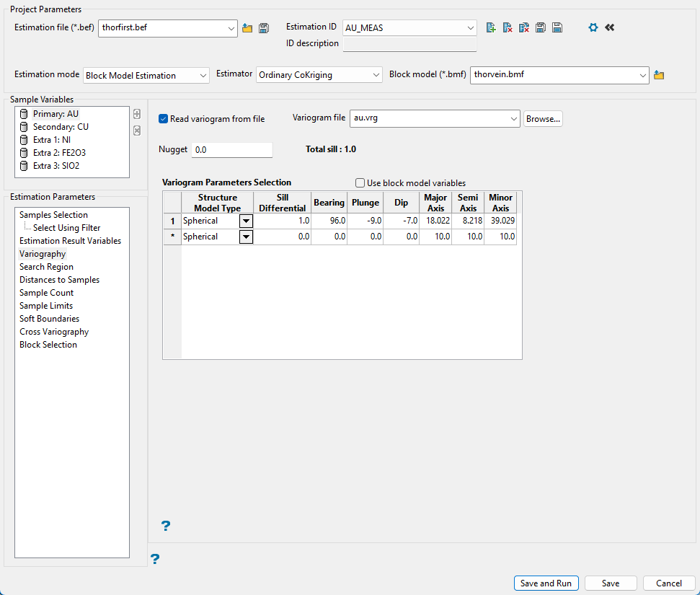Viewport: 700px width, 595px height.
Task: Click the add sample variable icon
Action: click(x=137, y=114)
